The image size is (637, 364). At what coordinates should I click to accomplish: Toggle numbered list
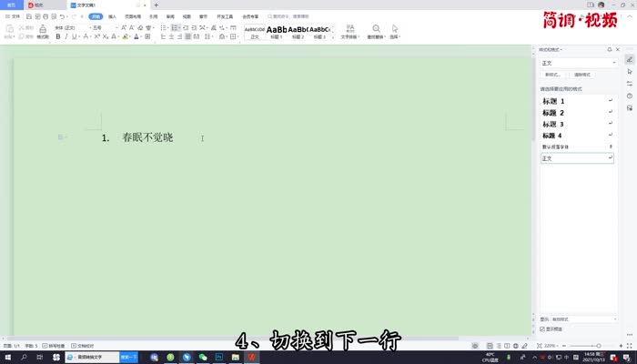pos(175,27)
